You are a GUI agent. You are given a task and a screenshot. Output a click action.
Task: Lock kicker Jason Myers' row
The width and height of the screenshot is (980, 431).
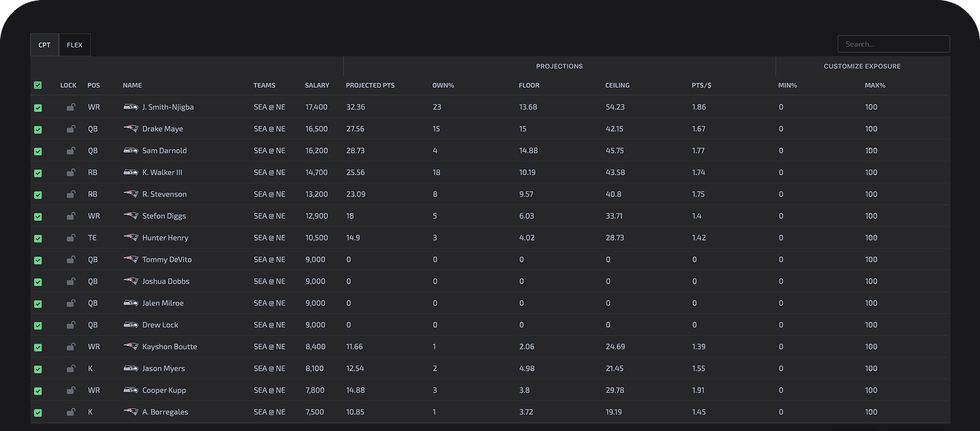[71, 368]
